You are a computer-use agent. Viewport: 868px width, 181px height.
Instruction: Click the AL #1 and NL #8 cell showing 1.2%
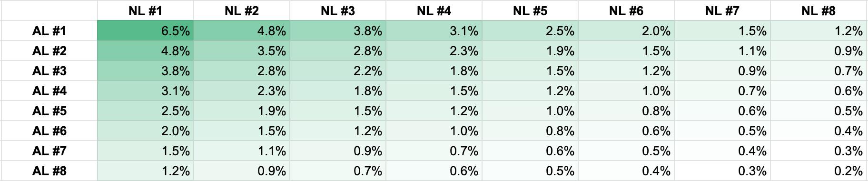pyautogui.click(x=819, y=31)
